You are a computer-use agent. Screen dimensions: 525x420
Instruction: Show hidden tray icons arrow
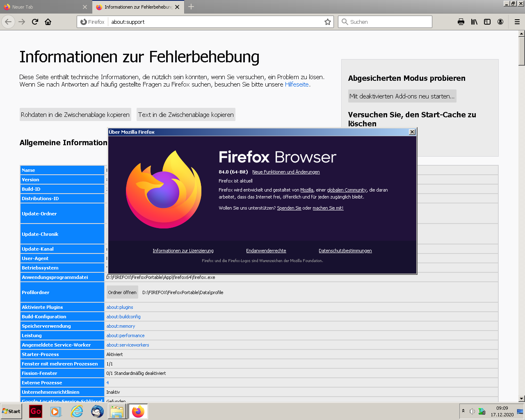(x=463, y=411)
